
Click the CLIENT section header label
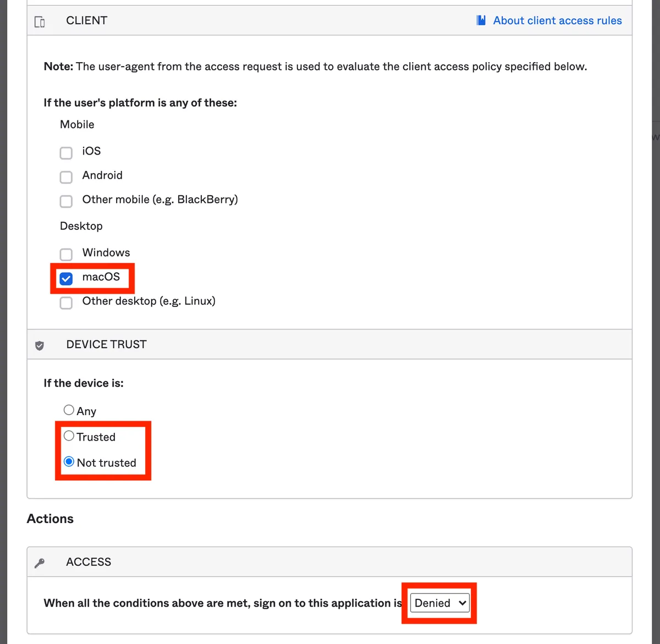(x=86, y=20)
